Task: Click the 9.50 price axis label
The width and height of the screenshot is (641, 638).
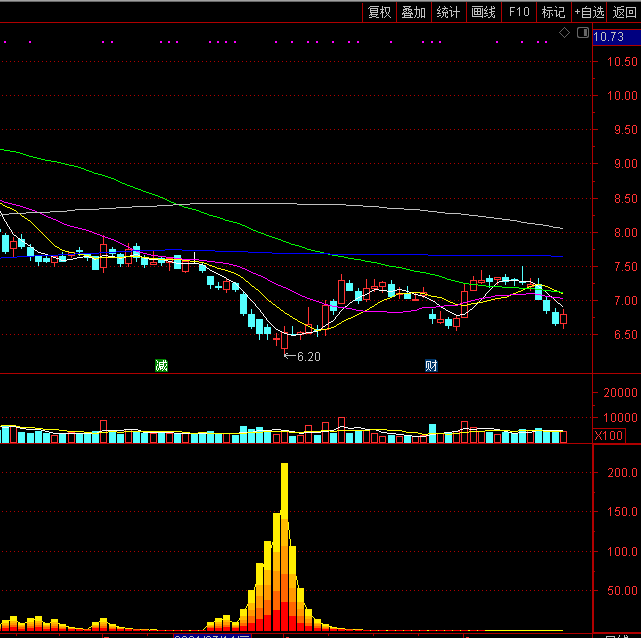Action: pos(625,130)
